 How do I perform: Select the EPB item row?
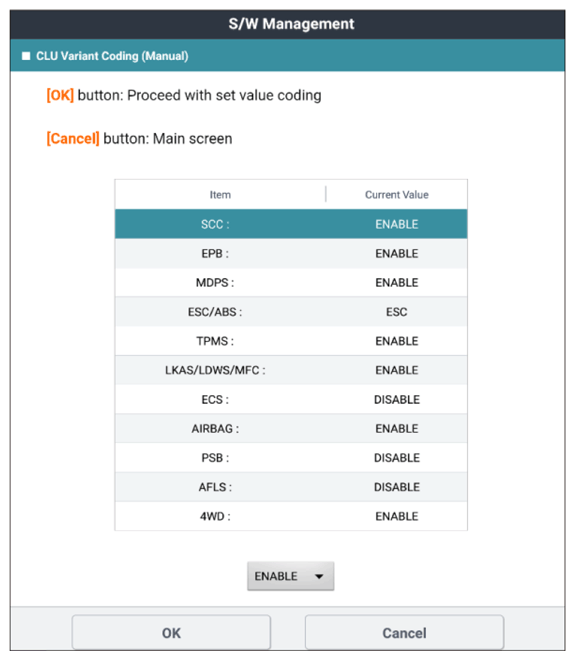click(x=291, y=253)
